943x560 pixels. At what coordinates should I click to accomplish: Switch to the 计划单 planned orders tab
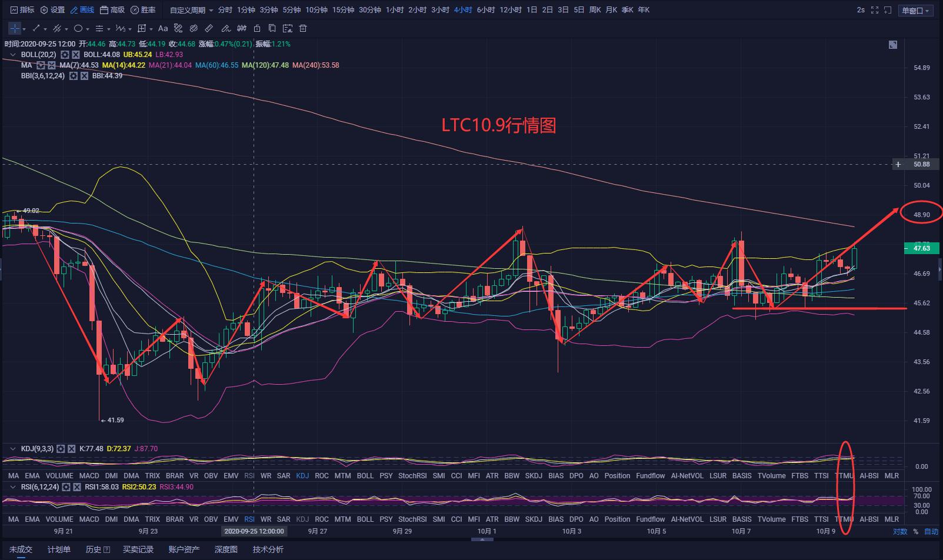pos(59,549)
